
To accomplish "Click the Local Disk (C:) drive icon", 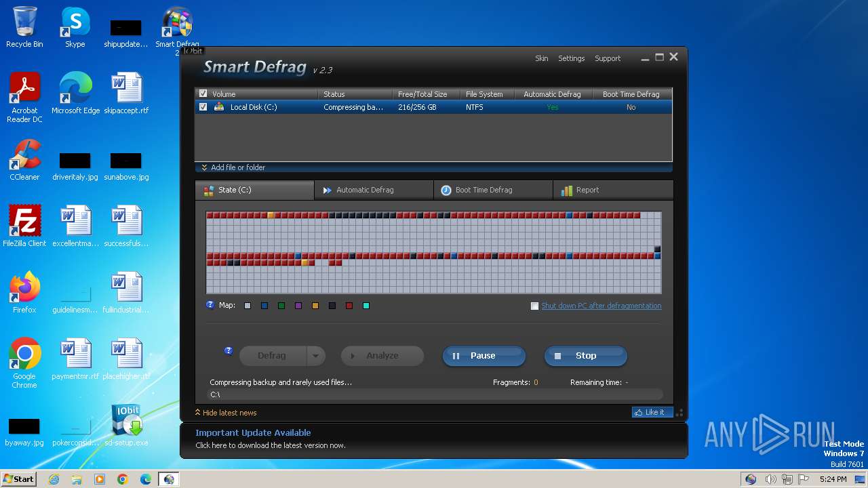I will click(219, 107).
